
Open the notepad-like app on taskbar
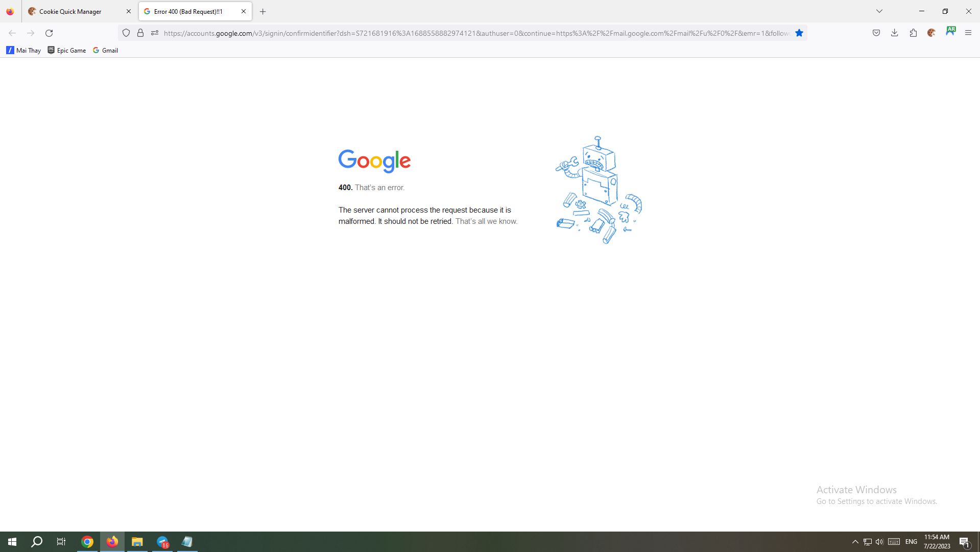pyautogui.click(x=187, y=542)
